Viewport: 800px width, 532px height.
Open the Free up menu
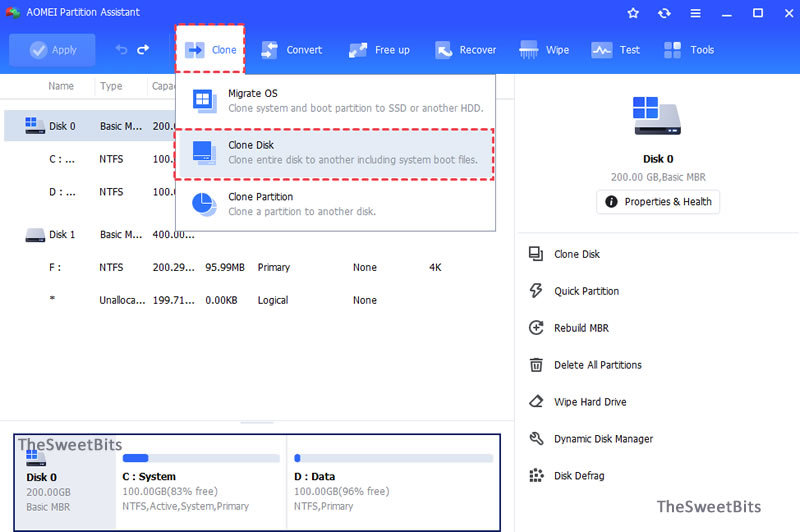[379, 50]
